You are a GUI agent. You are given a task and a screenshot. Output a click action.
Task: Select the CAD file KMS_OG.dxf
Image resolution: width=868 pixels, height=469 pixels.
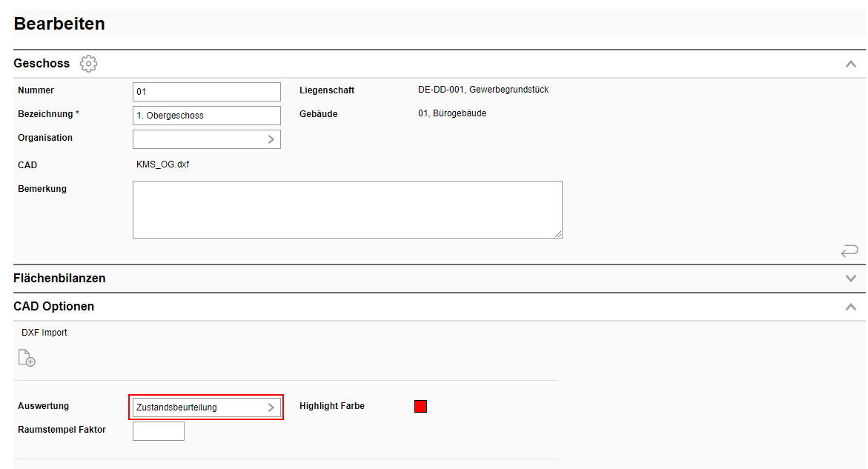tap(165, 164)
